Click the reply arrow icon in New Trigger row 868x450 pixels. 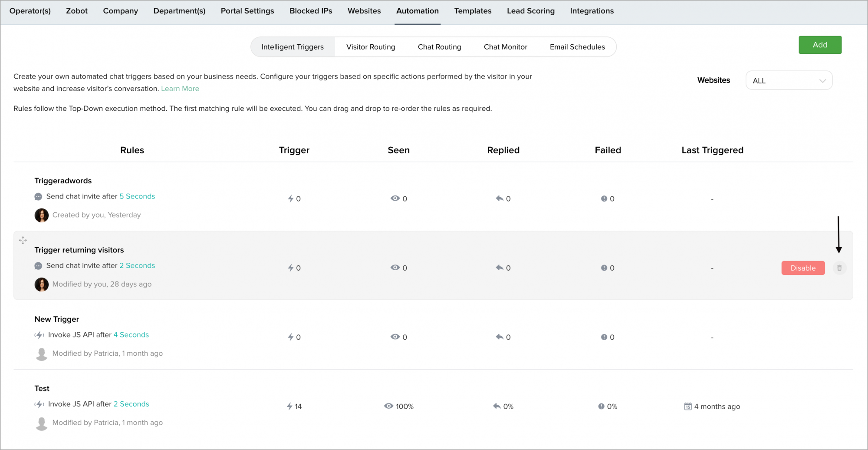(x=500, y=337)
